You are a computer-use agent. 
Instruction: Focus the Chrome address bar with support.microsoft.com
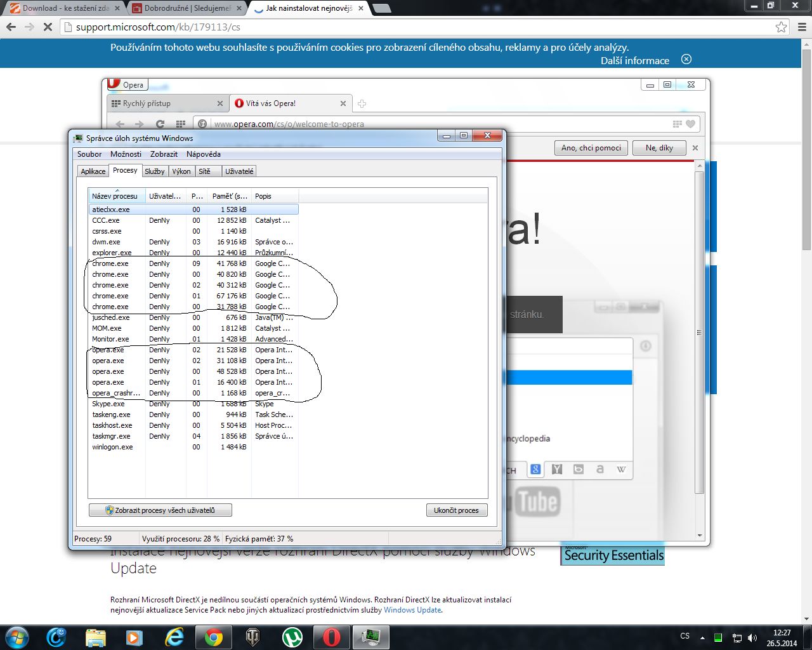419,27
